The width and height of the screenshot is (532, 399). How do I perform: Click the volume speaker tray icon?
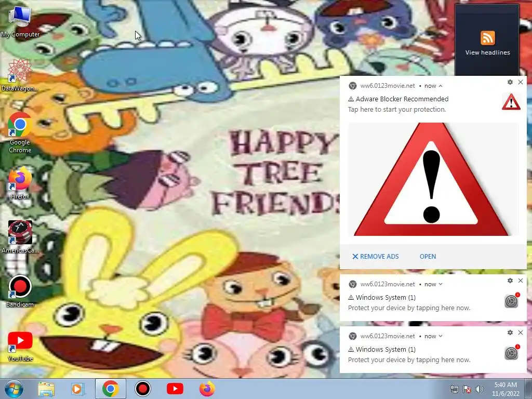pos(480,389)
